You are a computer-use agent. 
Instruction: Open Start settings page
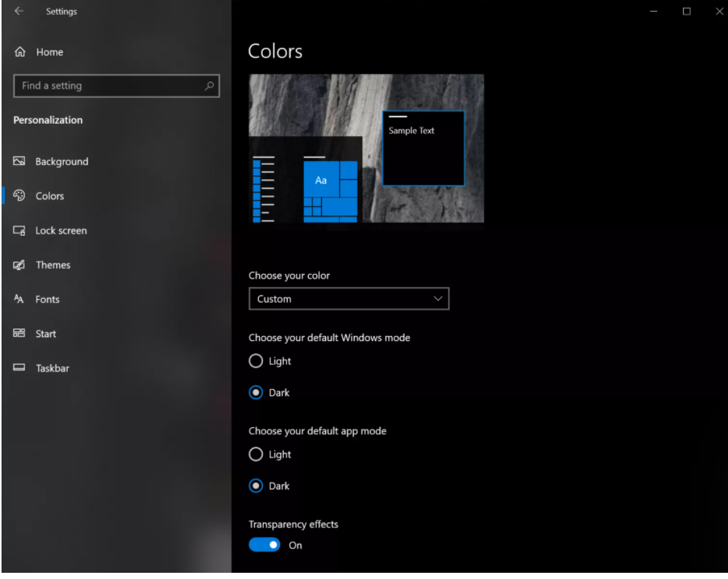(x=45, y=334)
